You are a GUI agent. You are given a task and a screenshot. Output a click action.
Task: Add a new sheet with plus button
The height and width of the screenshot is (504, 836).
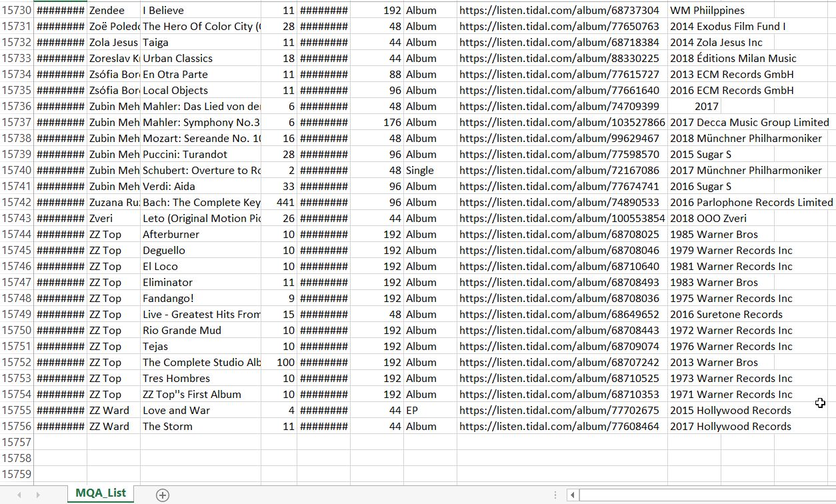[163, 495]
